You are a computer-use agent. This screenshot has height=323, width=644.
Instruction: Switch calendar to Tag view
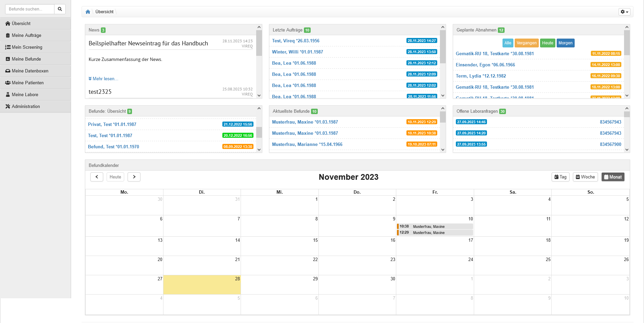560,177
